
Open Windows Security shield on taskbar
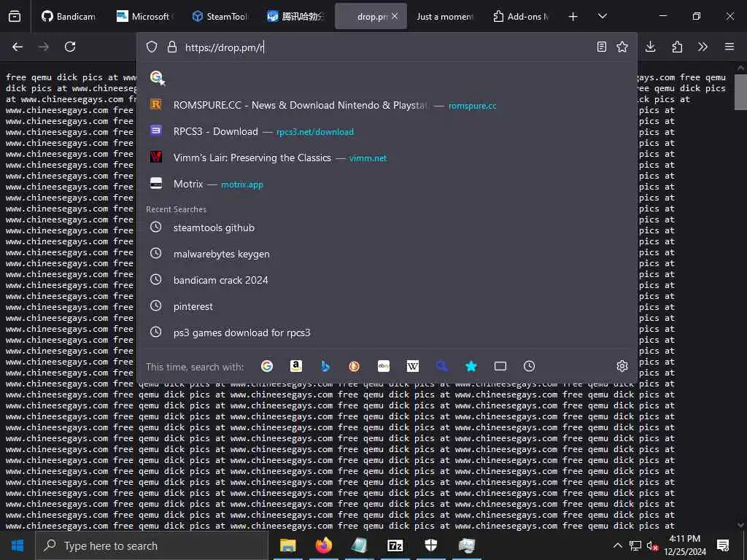430,545
